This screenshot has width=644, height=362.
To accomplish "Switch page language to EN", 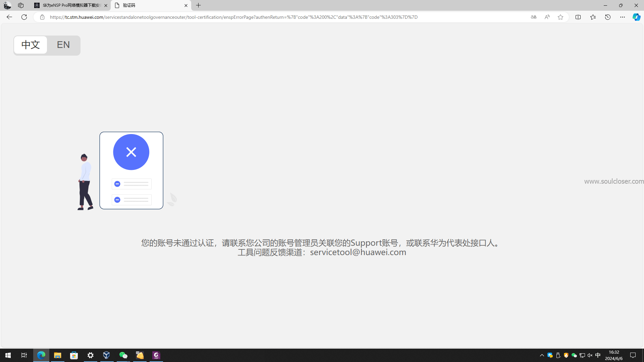I will point(63,45).
